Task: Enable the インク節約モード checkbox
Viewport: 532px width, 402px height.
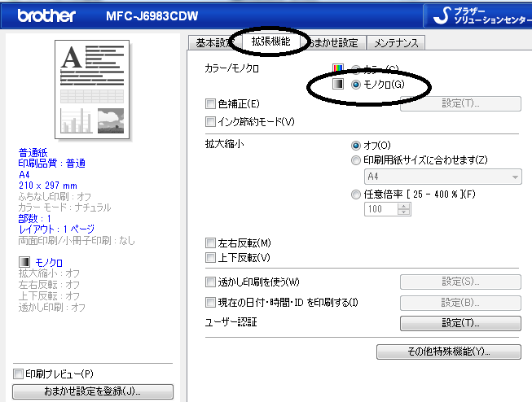Action: tap(210, 121)
